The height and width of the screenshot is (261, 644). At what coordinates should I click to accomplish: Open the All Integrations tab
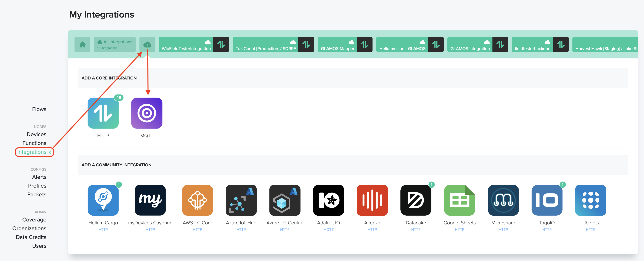click(115, 44)
